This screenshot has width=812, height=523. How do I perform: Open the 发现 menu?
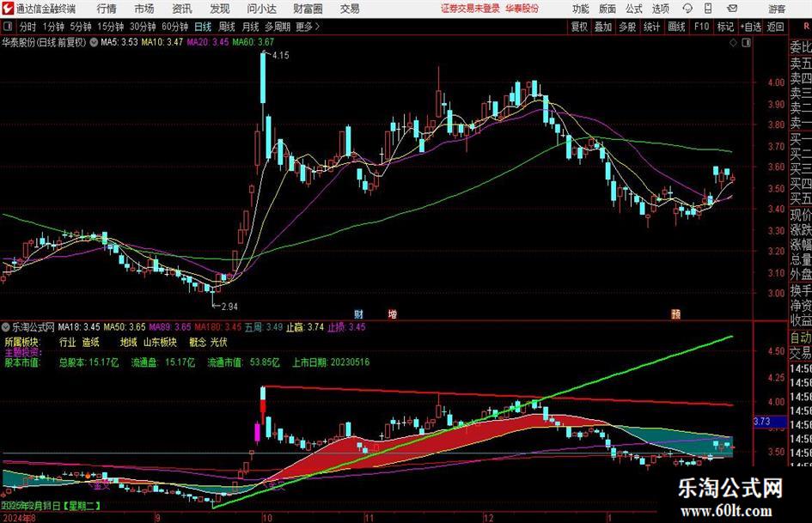click(220, 9)
